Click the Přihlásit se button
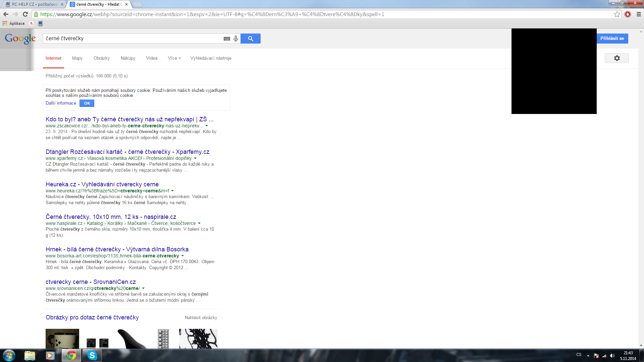Image resolution: width=644 pixels, height=362 pixels. pyautogui.click(x=612, y=39)
